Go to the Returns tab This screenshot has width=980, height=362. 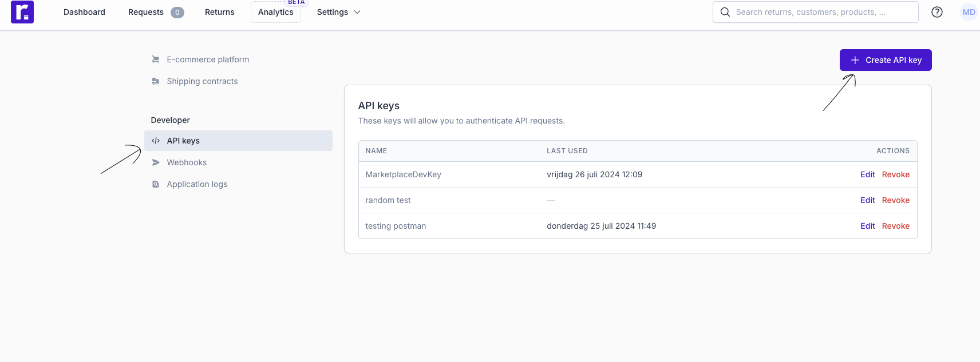(x=220, y=12)
